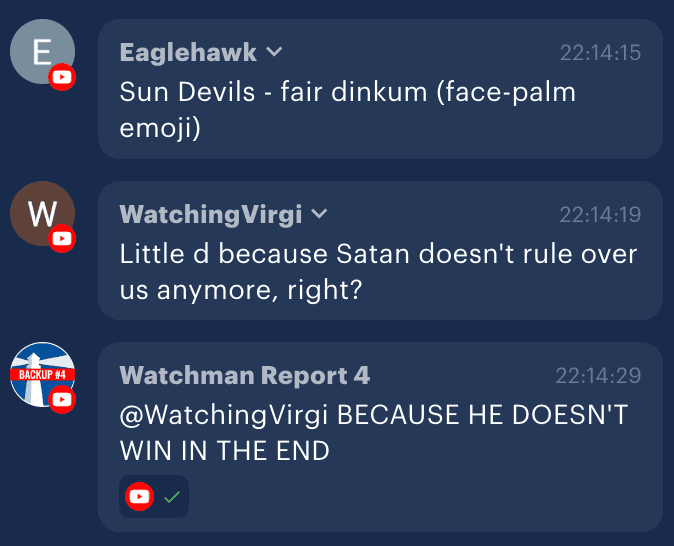Click YouTube badge on Watchman Report avatar
Image resolution: width=674 pixels, height=546 pixels.
(62, 399)
